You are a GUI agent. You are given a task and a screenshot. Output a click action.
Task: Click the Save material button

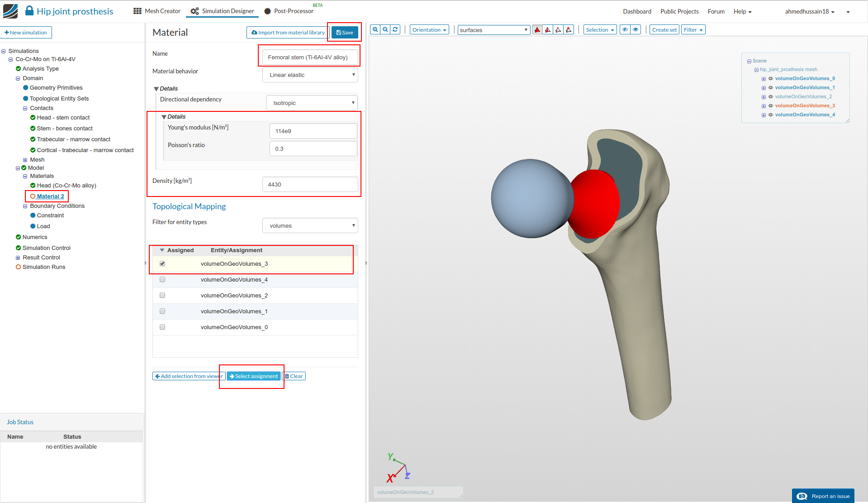pyautogui.click(x=345, y=33)
